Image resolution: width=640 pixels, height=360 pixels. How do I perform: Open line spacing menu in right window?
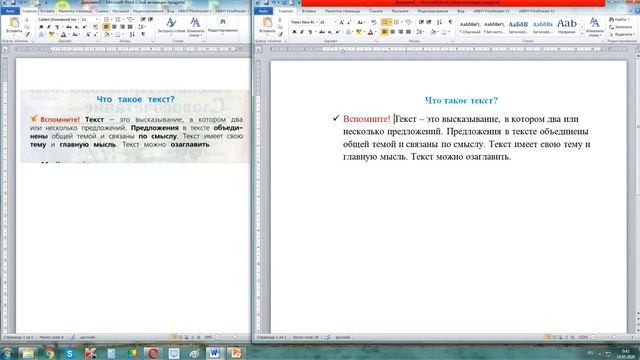click(420, 32)
